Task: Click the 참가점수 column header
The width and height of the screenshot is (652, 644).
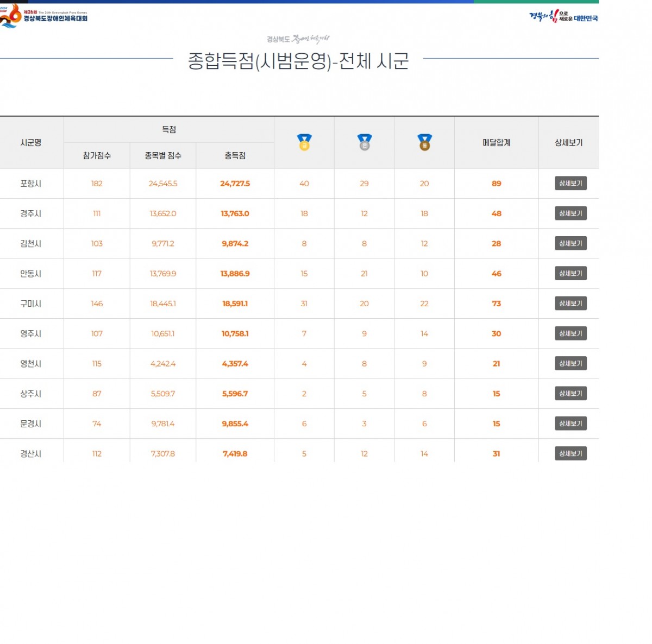Action: [x=97, y=156]
